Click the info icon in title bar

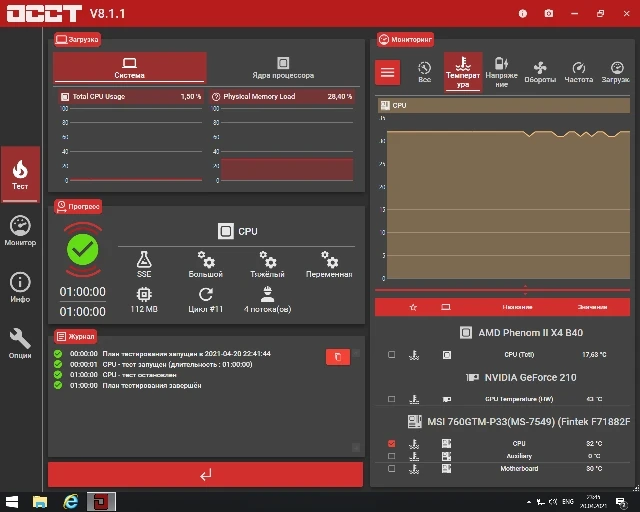click(522, 13)
